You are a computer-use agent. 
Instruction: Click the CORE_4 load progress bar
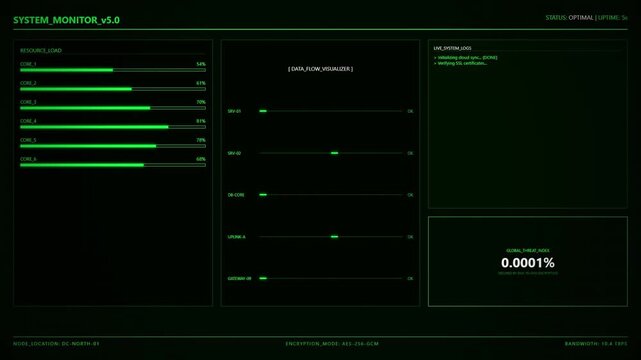pyautogui.click(x=113, y=127)
